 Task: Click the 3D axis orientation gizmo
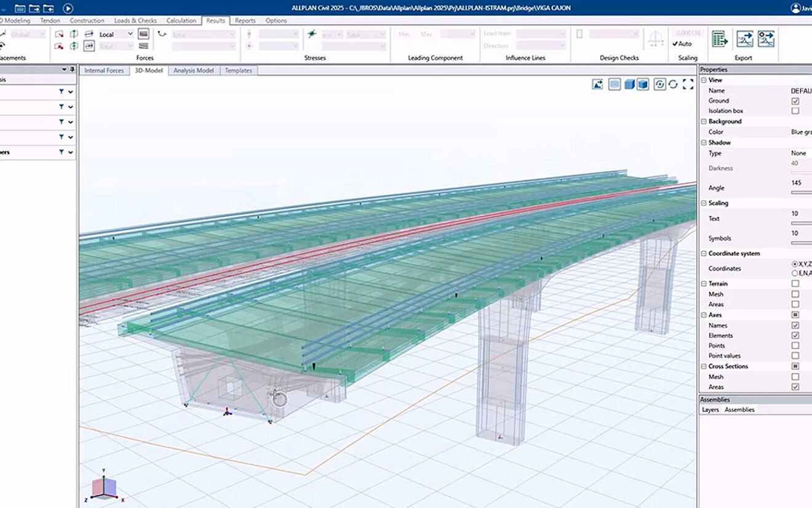(x=104, y=487)
